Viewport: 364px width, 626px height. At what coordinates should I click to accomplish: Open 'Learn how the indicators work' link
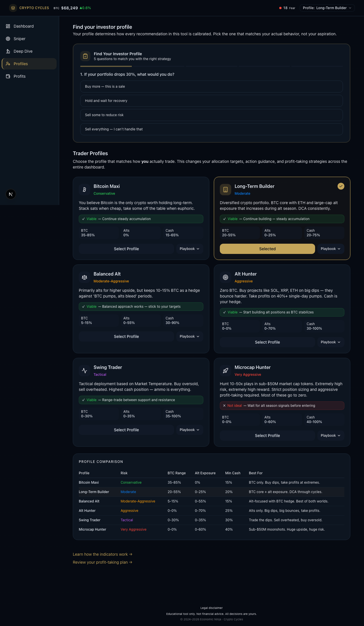pyautogui.click(x=103, y=554)
